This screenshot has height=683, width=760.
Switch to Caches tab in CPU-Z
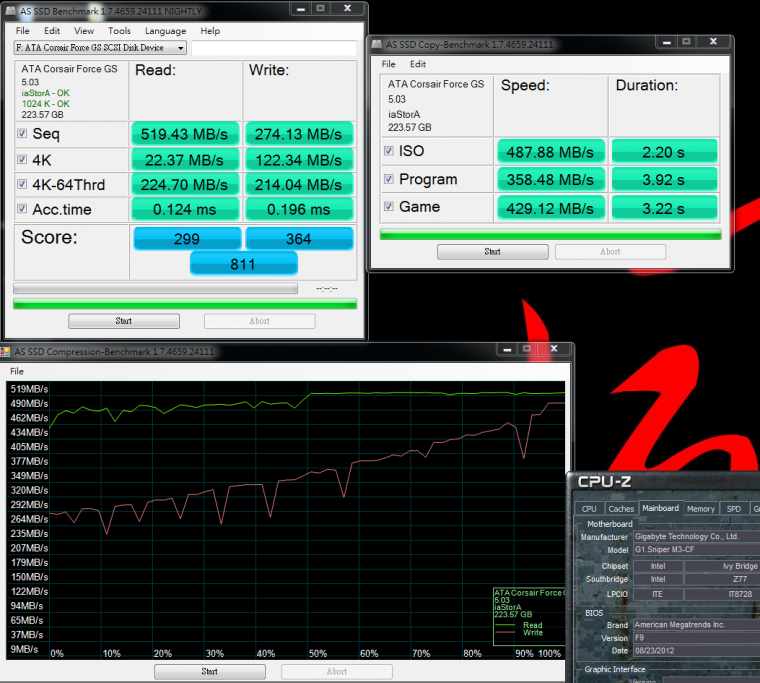click(621, 508)
